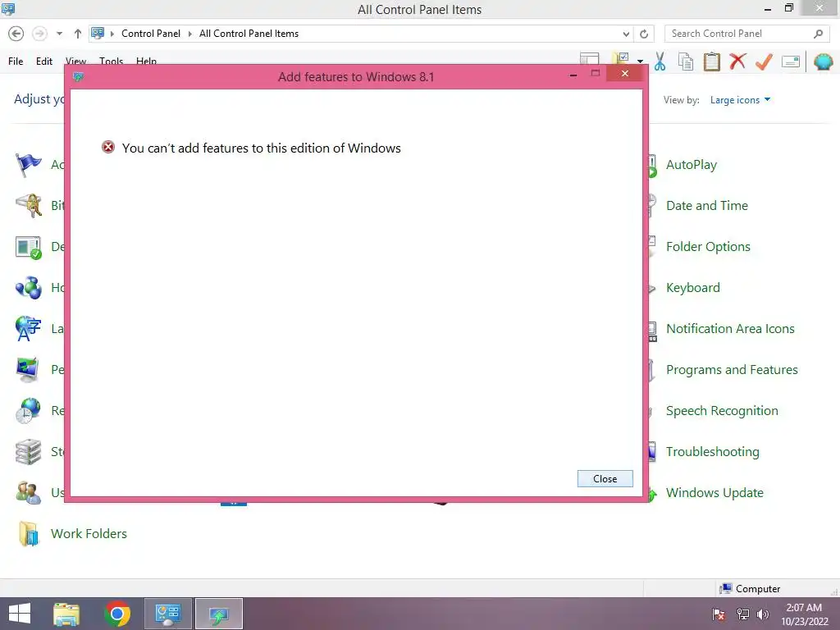Image resolution: width=840 pixels, height=630 pixels.
Task: Switch to Control Panel taskbar button
Action: click(167, 614)
